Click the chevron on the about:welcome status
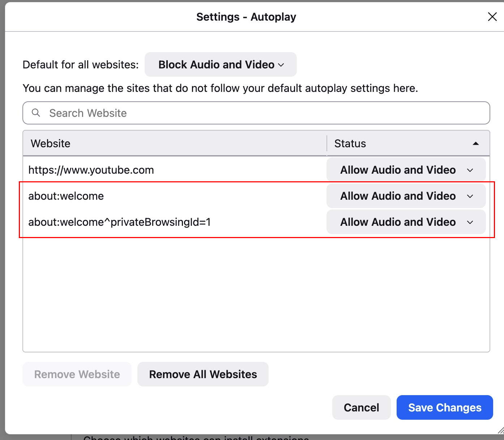The image size is (504, 440). tap(470, 196)
